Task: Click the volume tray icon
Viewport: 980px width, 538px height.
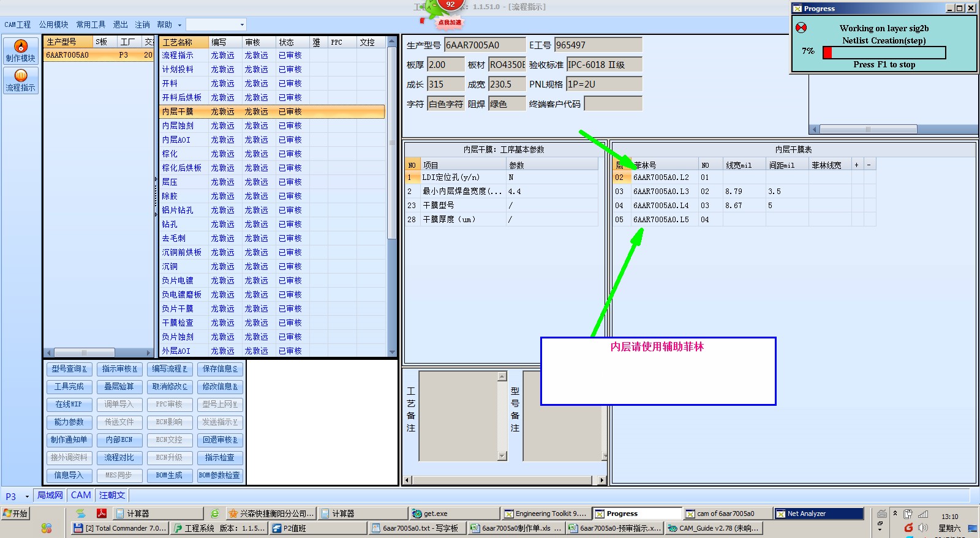Action: pyautogui.click(x=923, y=528)
